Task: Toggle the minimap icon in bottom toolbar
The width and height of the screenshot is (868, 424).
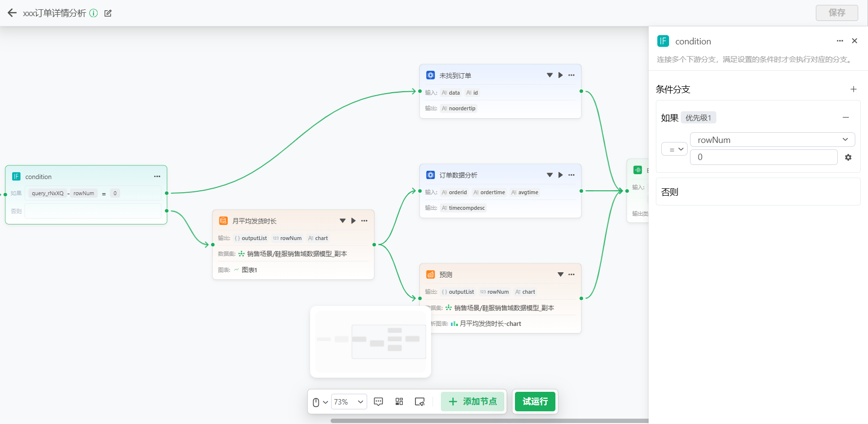Action: (x=419, y=402)
